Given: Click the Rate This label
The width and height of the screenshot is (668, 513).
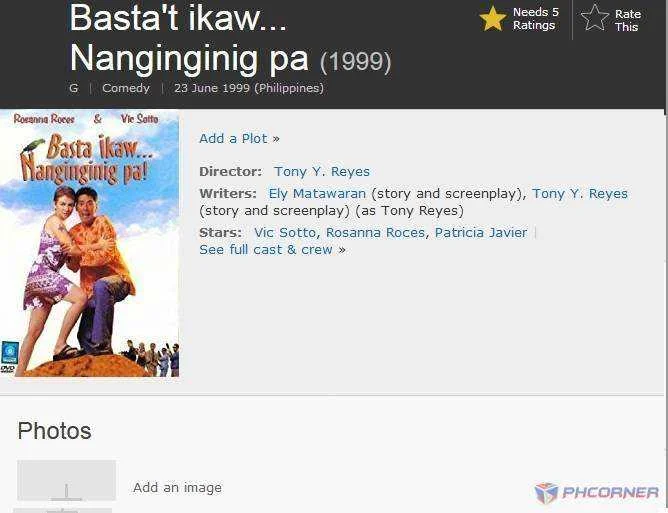Looking at the screenshot, I should (628, 20).
